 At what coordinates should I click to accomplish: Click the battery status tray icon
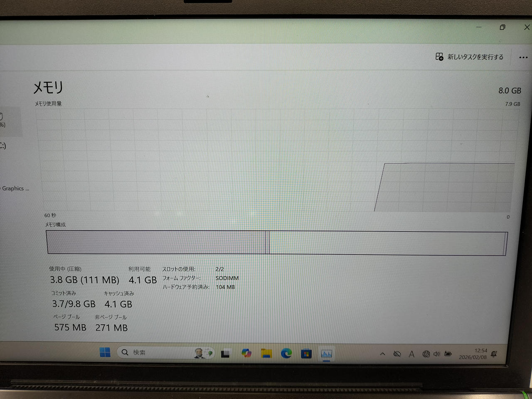point(448,354)
